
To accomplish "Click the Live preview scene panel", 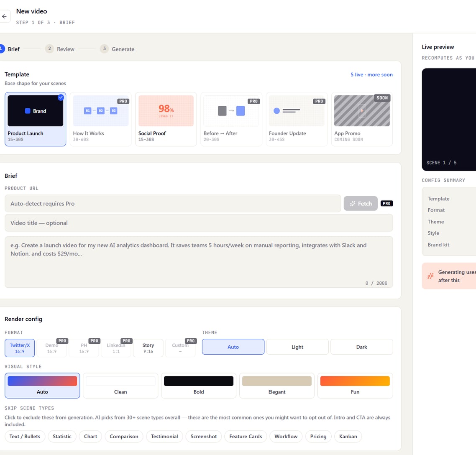I will 449,119.
